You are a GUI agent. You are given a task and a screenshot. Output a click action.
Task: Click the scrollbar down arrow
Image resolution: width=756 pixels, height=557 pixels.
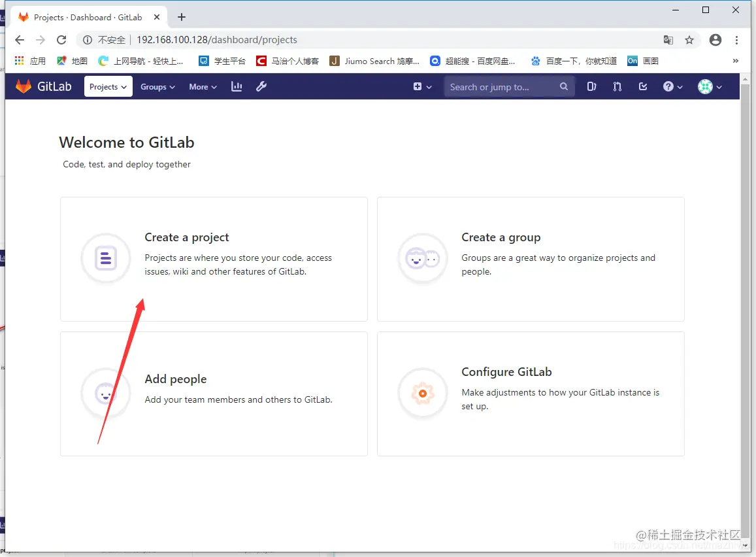click(746, 545)
